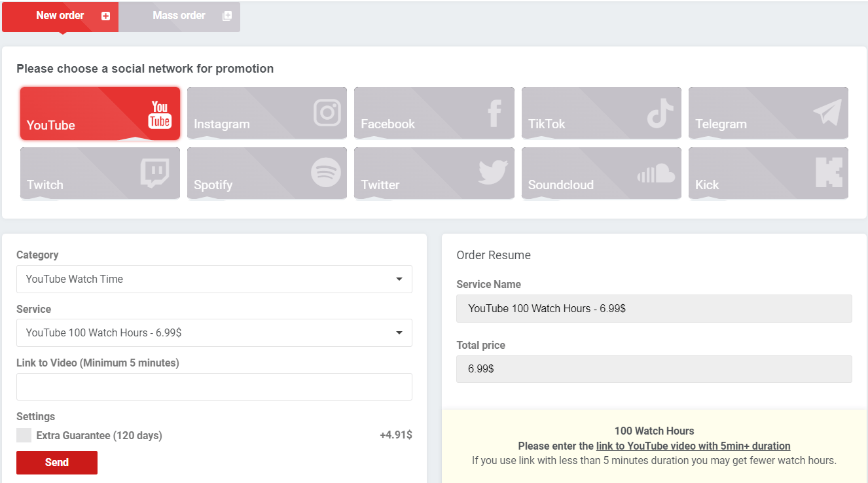Click the Service Name field in Order Resume
This screenshot has height=483, width=868.
(x=654, y=308)
